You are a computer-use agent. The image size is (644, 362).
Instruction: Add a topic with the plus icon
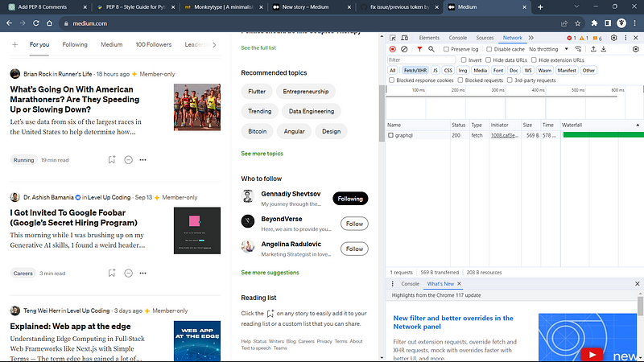click(x=14, y=44)
